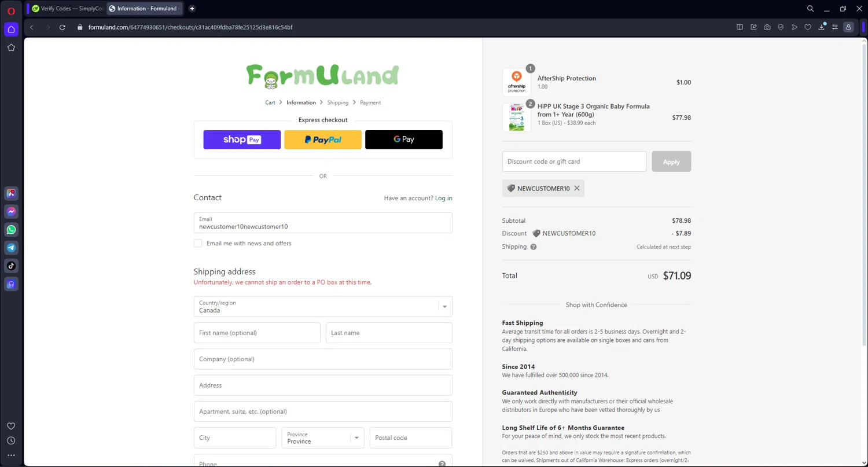Viewport: 868px width, 467px height.
Task: Open history clock icon in sidebar
Action: (x=11, y=441)
